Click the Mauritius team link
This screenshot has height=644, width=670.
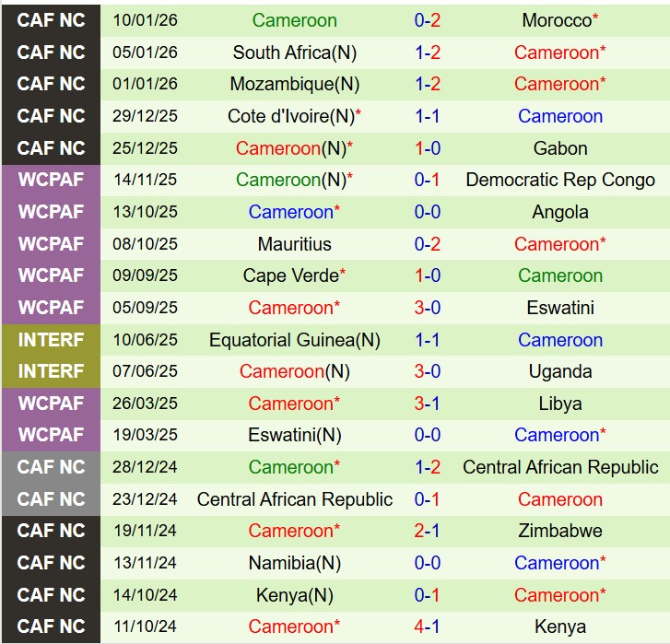(x=294, y=244)
